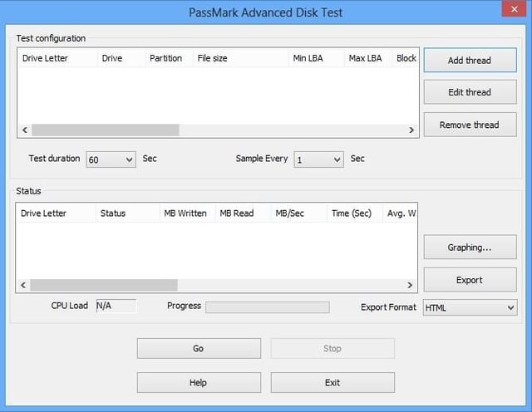Click the MB/Sec column header

tap(299, 213)
